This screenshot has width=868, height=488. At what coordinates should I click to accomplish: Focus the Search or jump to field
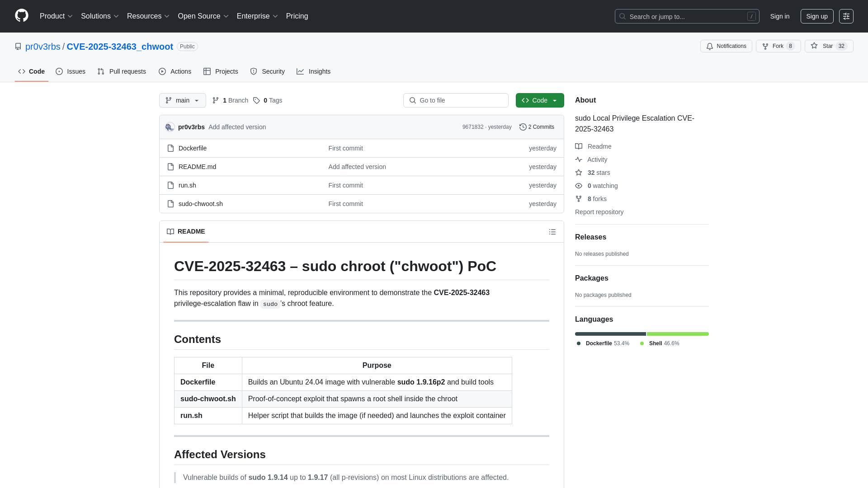687,16
